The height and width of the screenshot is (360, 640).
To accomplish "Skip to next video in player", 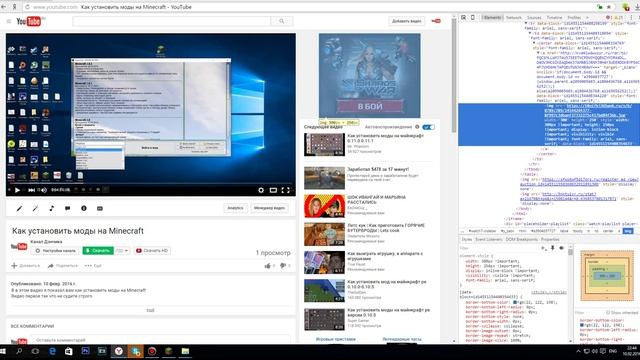I will (x=31, y=190).
